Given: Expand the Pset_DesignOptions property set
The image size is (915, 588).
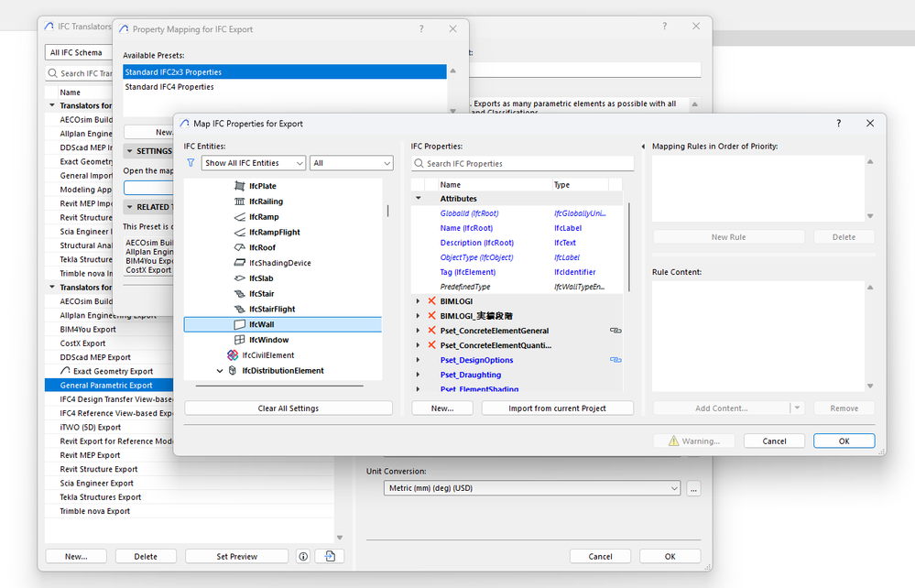Looking at the screenshot, I should point(418,360).
